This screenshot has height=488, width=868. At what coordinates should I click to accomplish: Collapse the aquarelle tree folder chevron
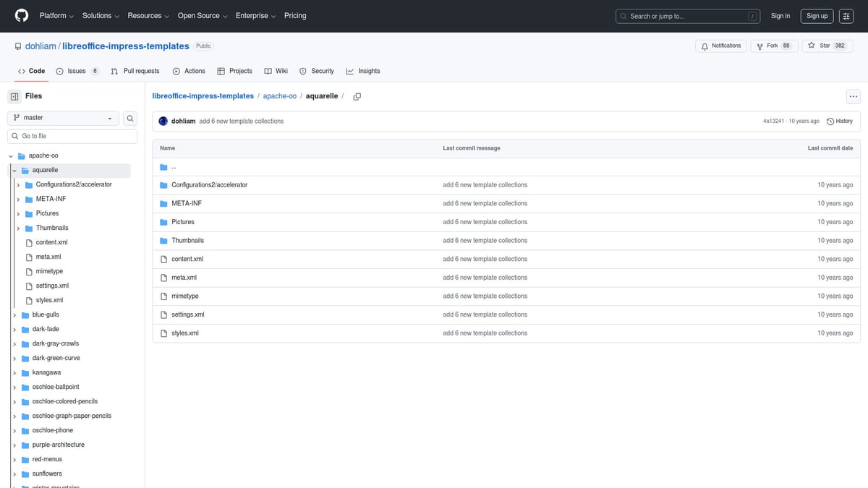pyautogui.click(x=14, y=170)
